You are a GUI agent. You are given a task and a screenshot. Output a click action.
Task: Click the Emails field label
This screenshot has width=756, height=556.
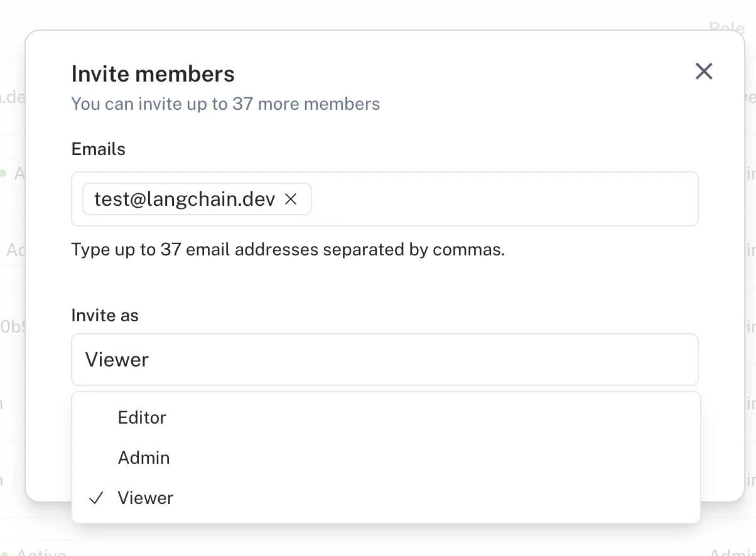[x=99, y=149]
